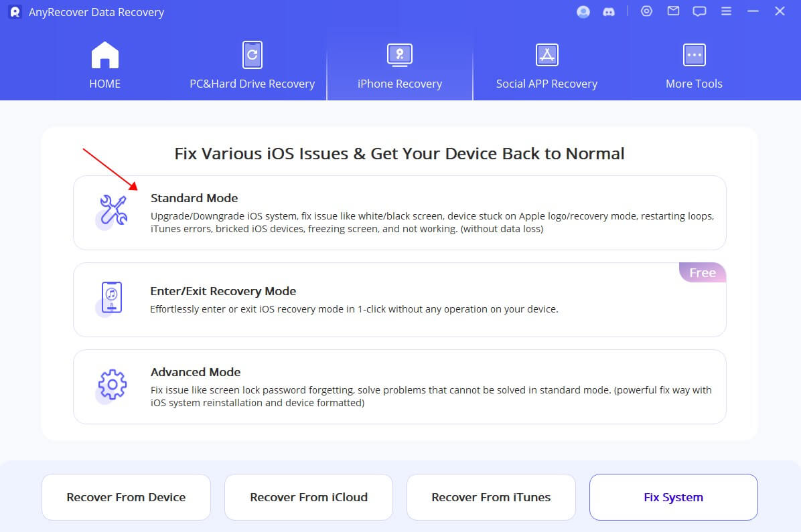Select the Advanced Mode gear icon
The width and height of the screenshot is (801, 532).
pos(112,385)
